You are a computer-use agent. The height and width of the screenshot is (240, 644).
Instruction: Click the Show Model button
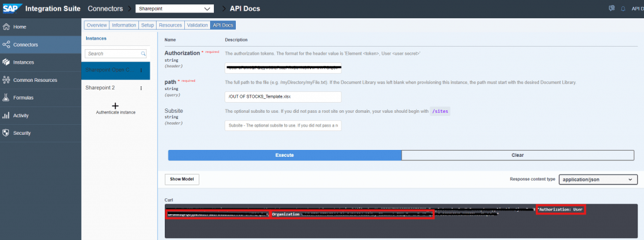(x=182, y=180)
